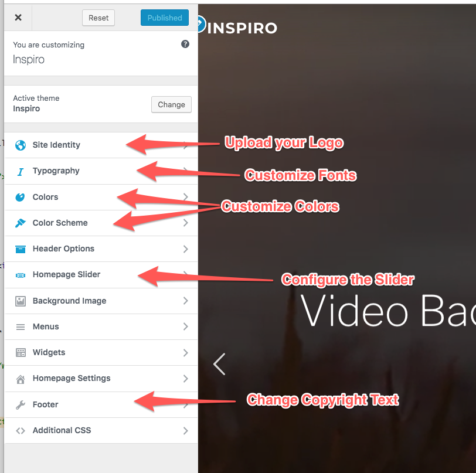The image size is (476, 473).
Task: Click the Site Identity globe icon
Action: tap(21, 145)
